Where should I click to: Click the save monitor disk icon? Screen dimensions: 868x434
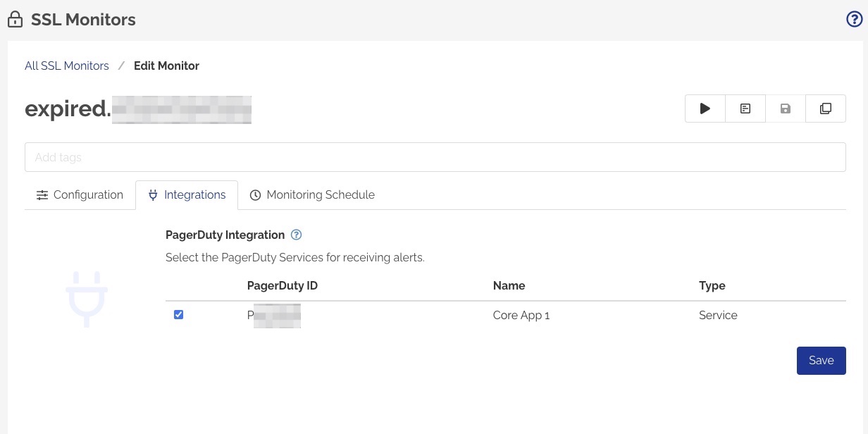click(x=785, y=108)
